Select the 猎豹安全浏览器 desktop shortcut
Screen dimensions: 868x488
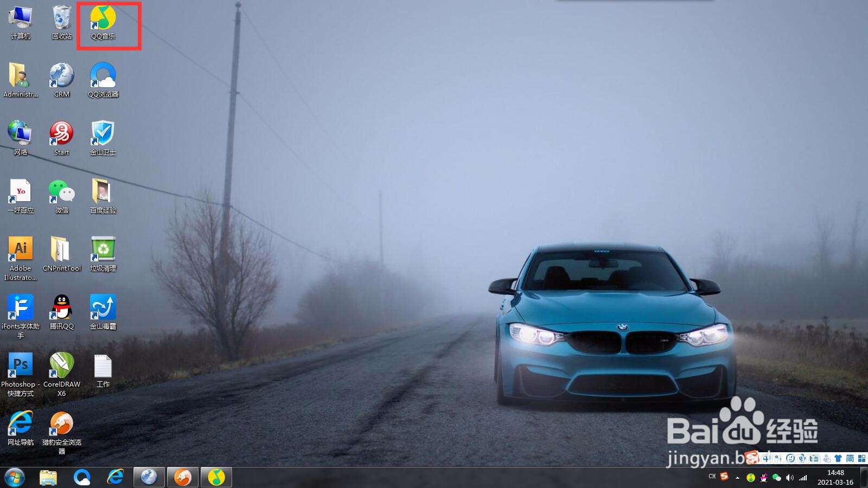[62, 433]
